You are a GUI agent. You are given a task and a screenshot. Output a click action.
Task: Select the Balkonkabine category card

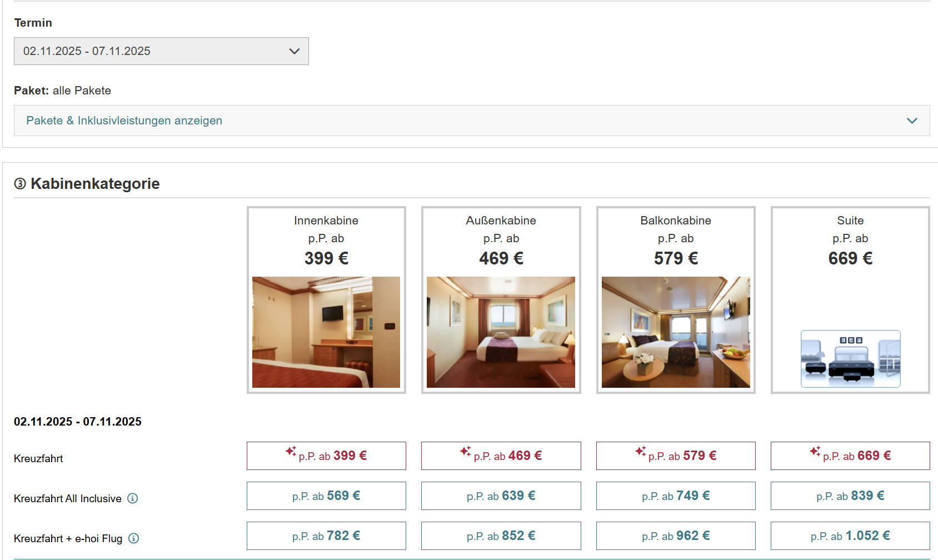676,300
